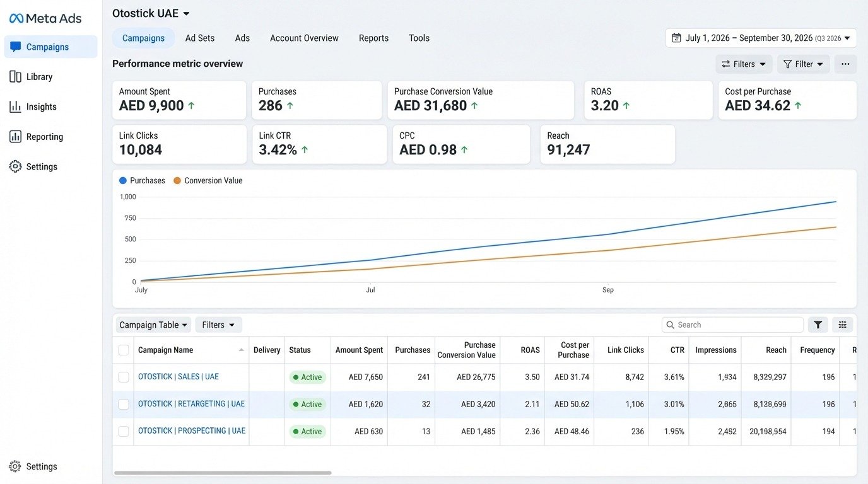Select all campaigns with header checkbox
The height and width of the screenshot is (484, 868).
click(124, 350)
